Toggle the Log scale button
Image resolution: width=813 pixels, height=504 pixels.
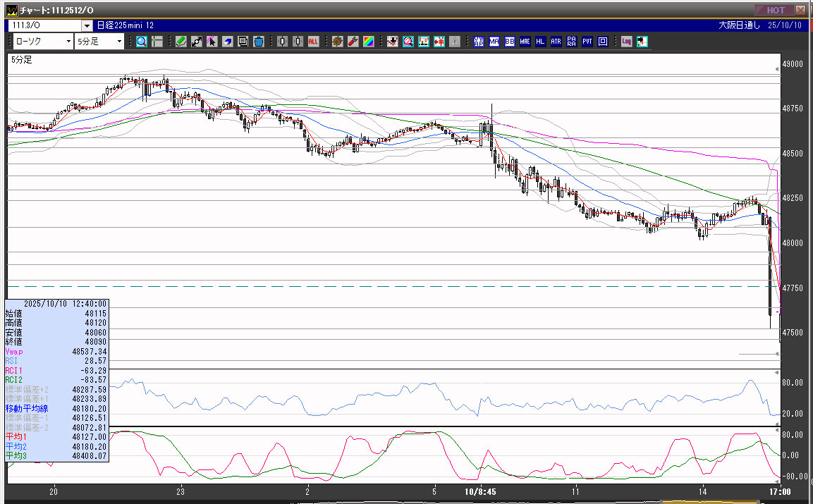[x=626, y=42]
